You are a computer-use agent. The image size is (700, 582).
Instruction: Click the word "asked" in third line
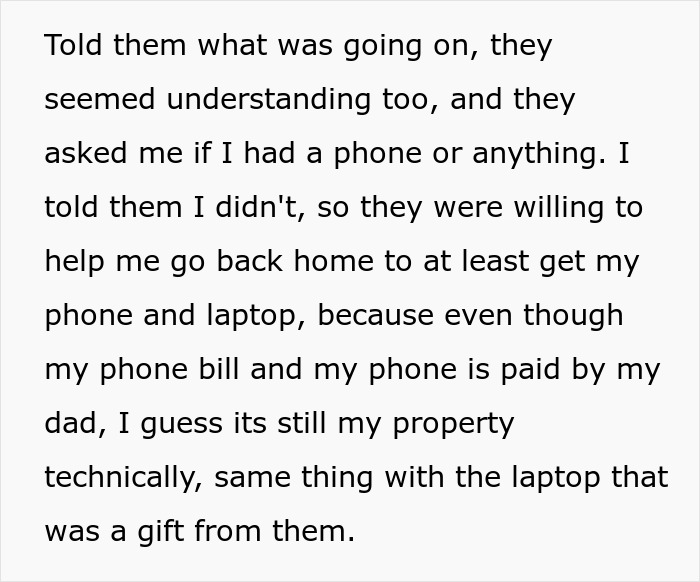click(x=86, y=153)
